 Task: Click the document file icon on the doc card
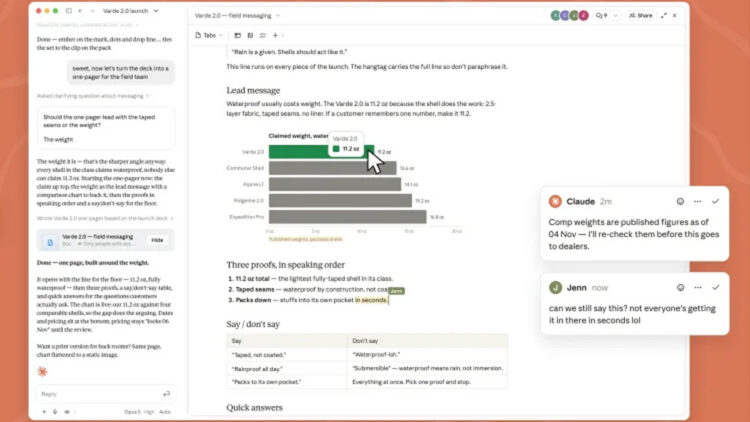(50, 242)
